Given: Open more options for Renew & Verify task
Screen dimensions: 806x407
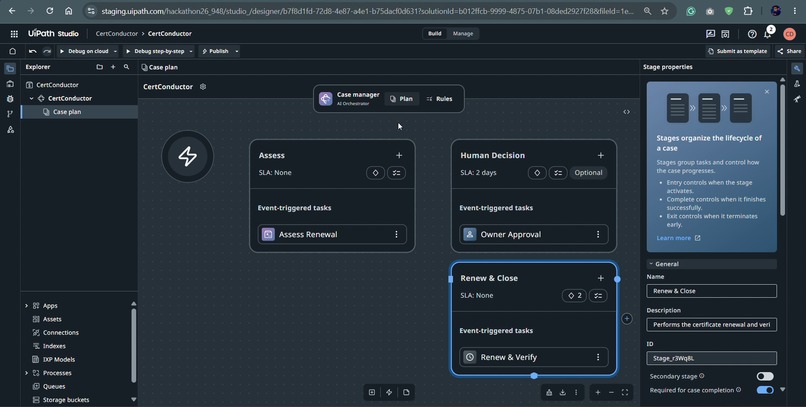Looking at the screenshot, I should tap(598, 357).
